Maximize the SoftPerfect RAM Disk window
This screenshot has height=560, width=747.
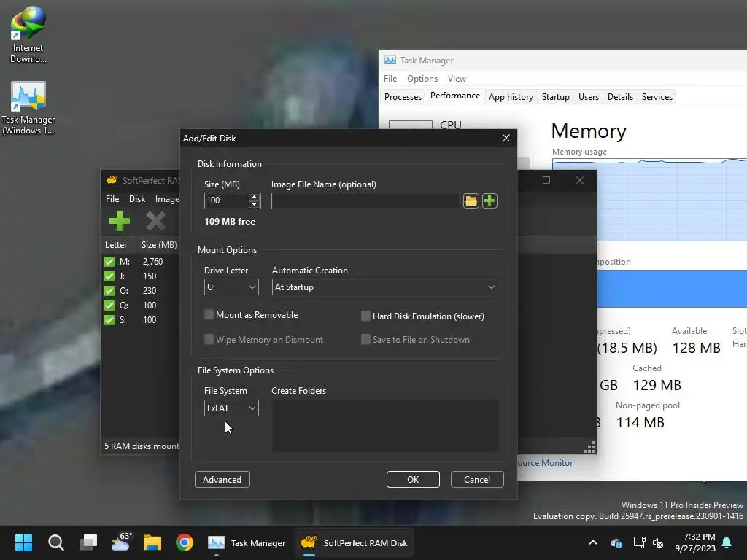pos(546,180)
